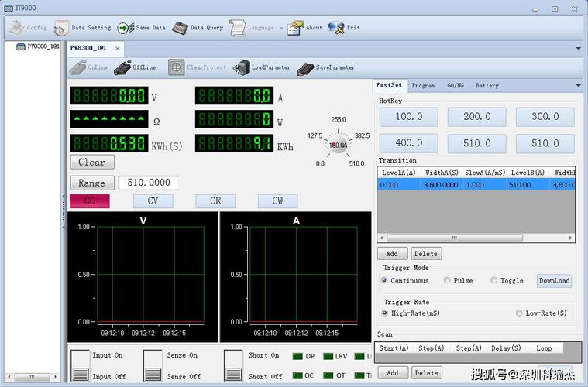Click the LoadParameter icon
The height and width of the screenshot is (387, 588).
click(x=241, y=67)
